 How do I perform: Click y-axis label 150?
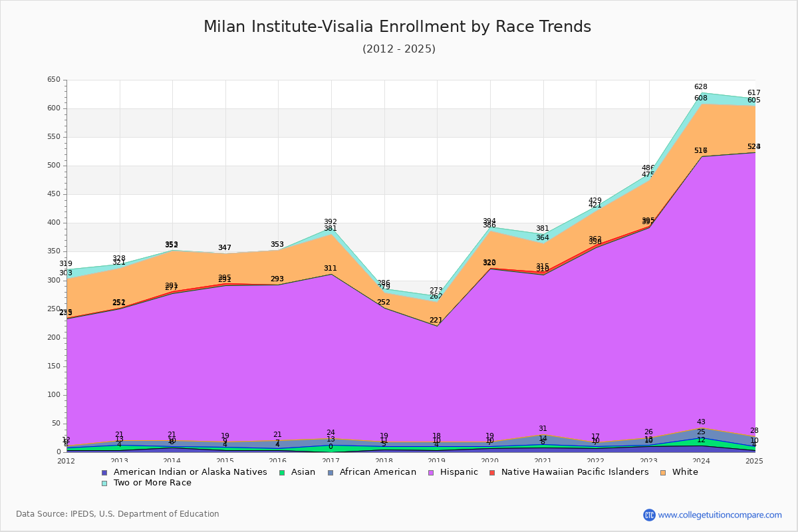tap(54, 366)
